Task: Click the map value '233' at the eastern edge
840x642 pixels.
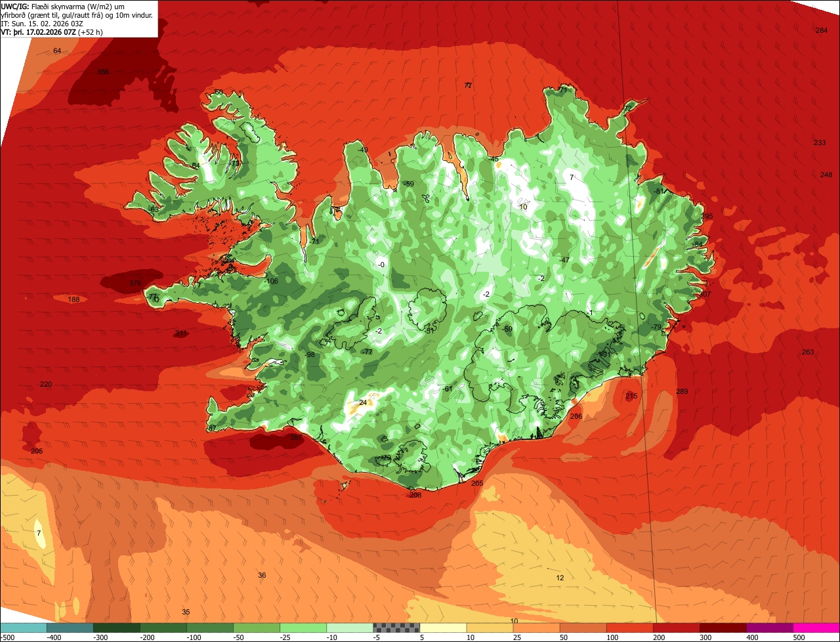Action: point(820,143)
